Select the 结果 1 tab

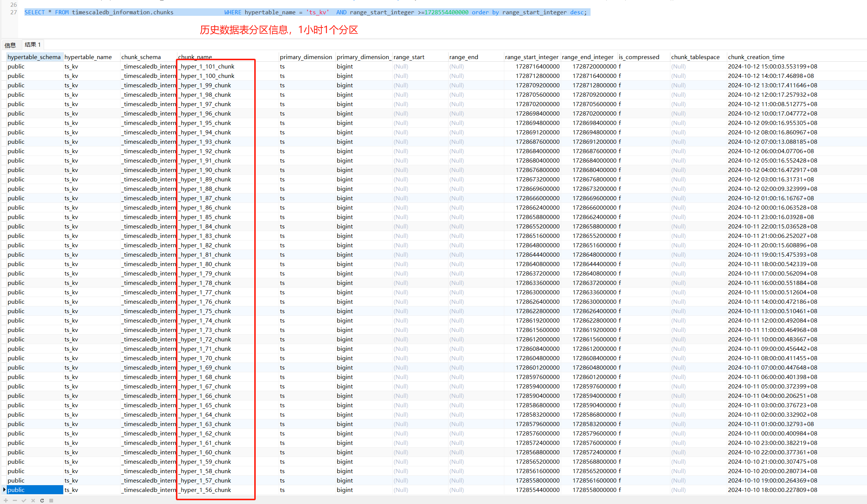32,44
